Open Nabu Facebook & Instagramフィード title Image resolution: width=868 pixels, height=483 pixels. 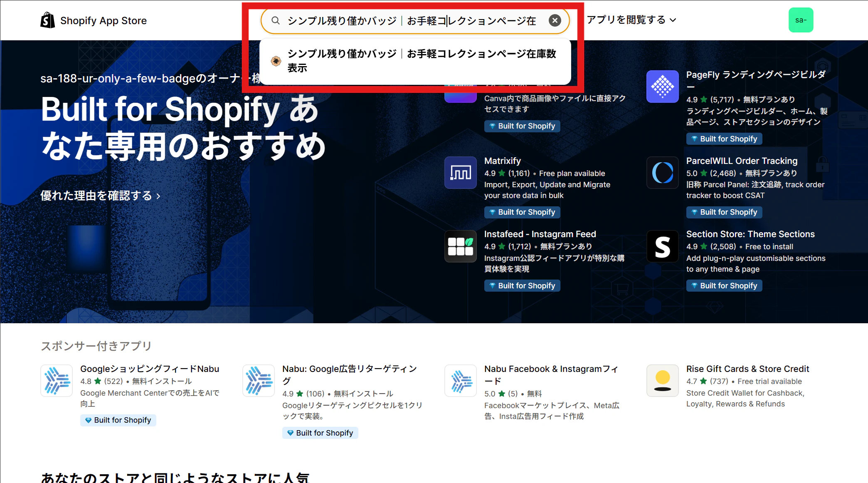point(551,374)
